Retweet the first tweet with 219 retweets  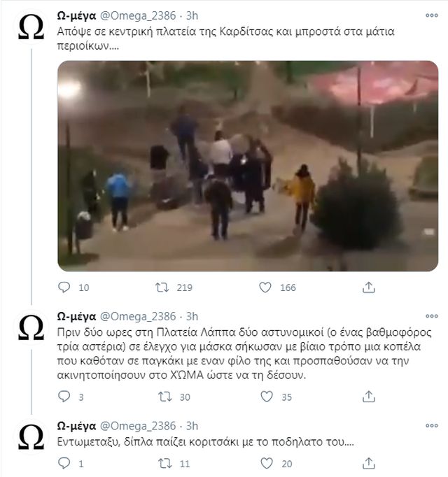pos(162,287)
